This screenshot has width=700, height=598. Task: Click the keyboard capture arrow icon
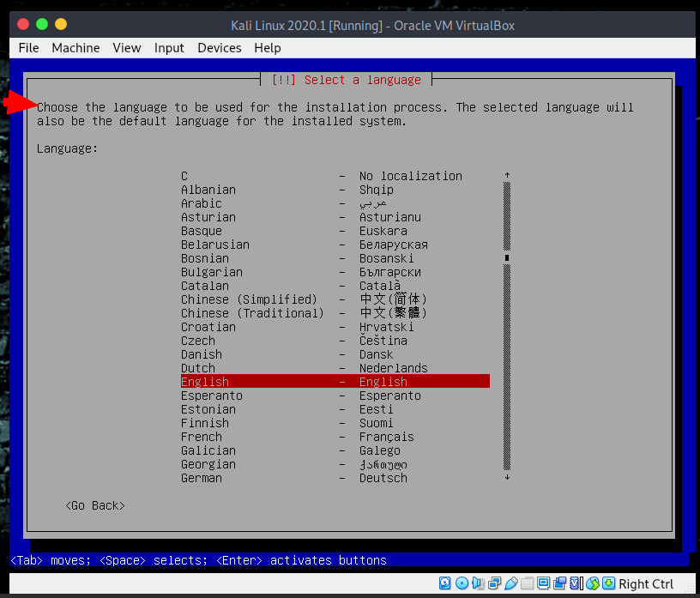tap(608, 583)
